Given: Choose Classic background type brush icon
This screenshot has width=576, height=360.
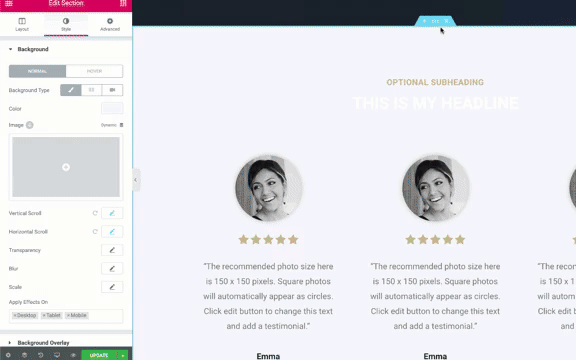Looking at the screenshot, I should coord(71,90).
